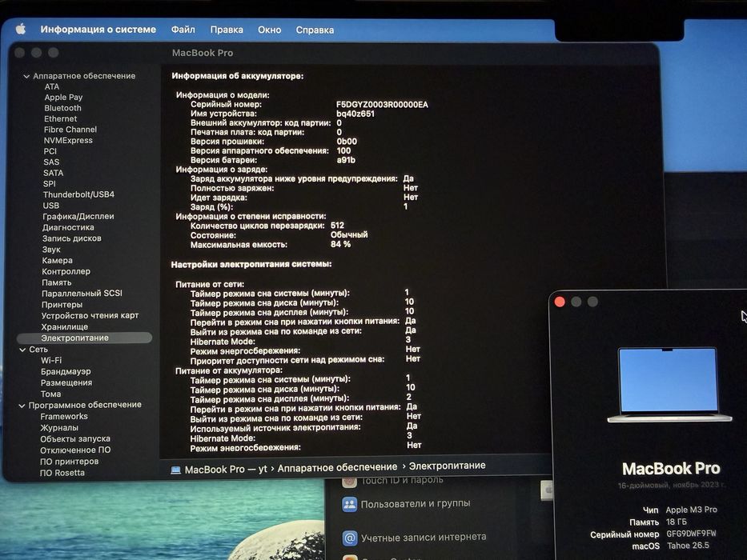This screenshot has height=560, width=747.
Task: Select Bluetooth in the sidebar
Action: 62,108
